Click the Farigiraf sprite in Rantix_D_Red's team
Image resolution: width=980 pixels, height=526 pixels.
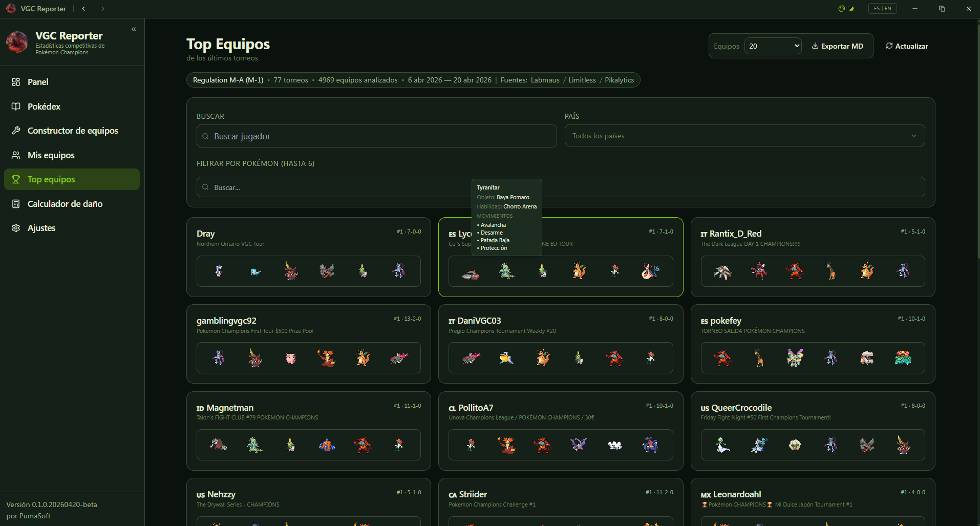click(x=831, y=271)
